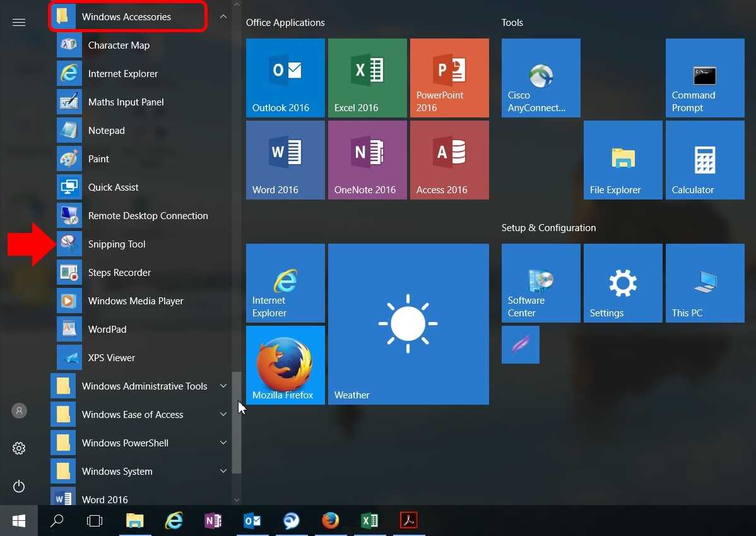
Task: Launch Windows Media Player
Action: point(140,302)
